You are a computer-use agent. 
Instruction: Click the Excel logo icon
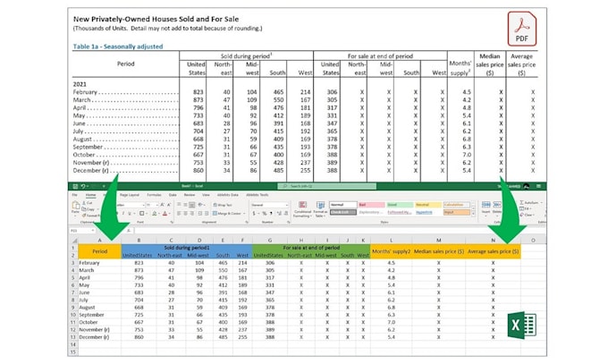coord(521,325)
